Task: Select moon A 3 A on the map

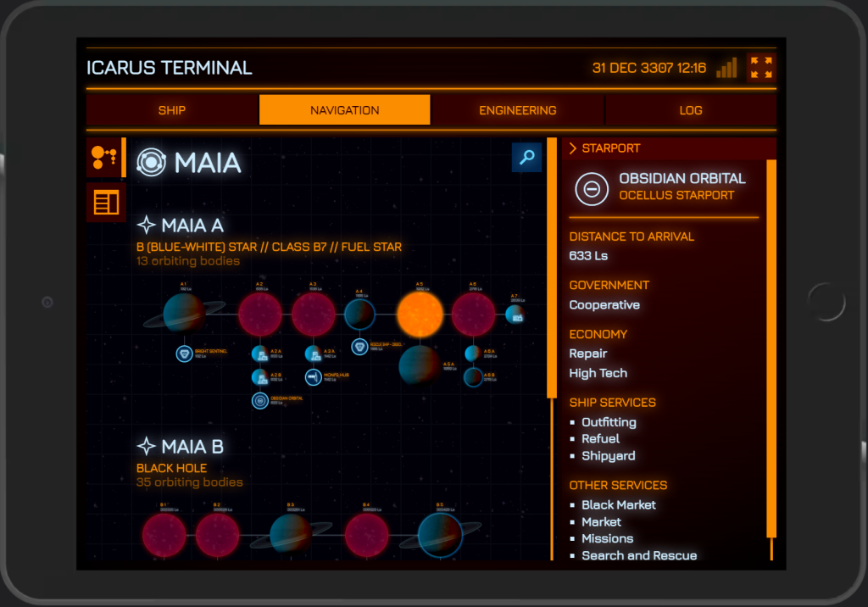Action: [x=314, y=354]
